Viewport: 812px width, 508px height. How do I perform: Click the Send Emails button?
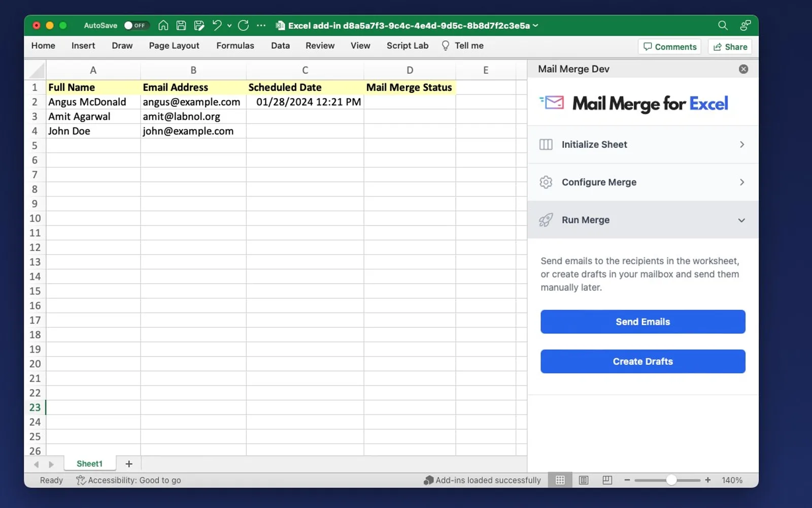[642, 322]
